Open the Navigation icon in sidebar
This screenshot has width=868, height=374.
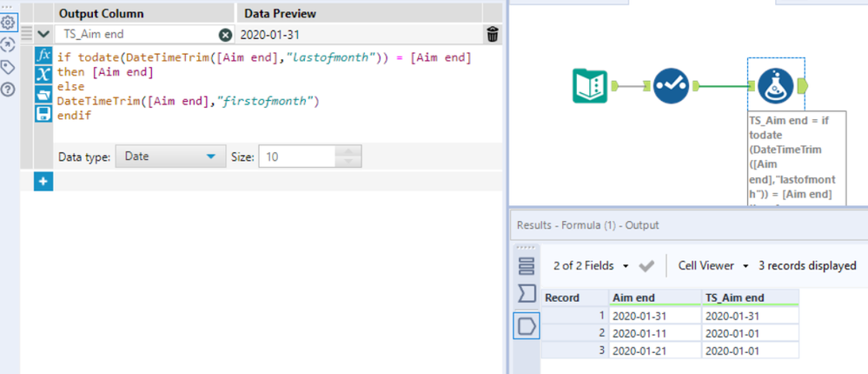(x=9, y=45)
